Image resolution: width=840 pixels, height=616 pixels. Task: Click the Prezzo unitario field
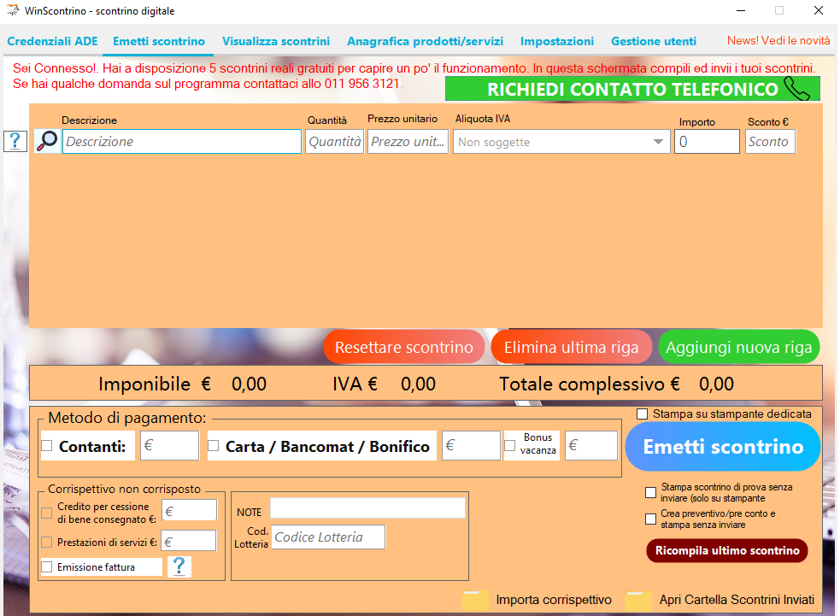point(408,142)
